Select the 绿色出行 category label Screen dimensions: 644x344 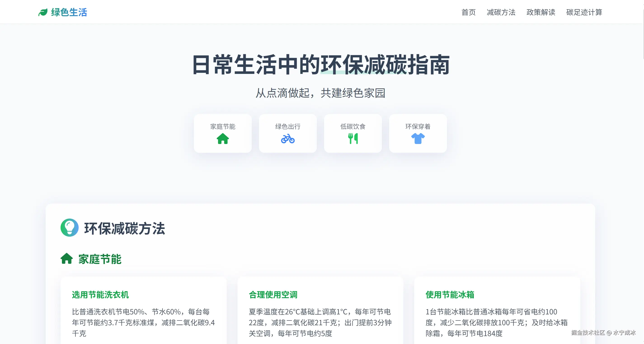click(288, 127)
